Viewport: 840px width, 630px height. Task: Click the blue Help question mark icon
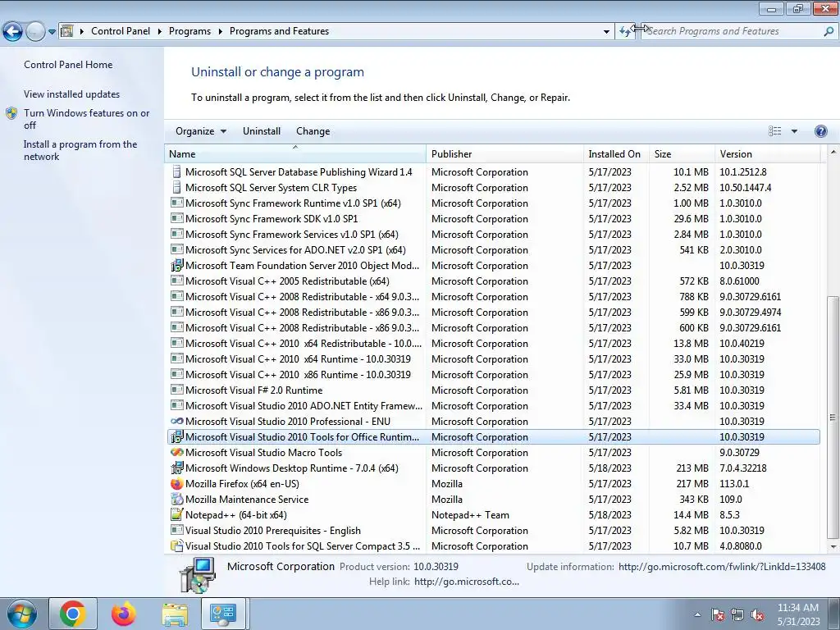(x=820, y=131)
